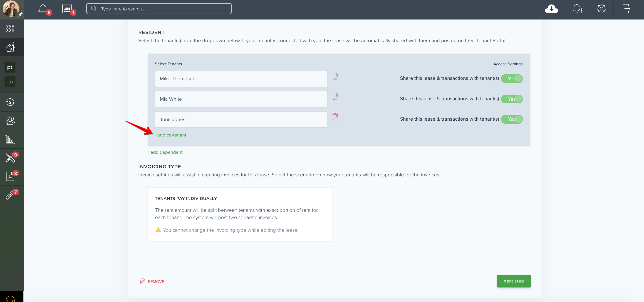644x302 pixels.
Task: Click the search magnifier icon
Action: [94, 8]
